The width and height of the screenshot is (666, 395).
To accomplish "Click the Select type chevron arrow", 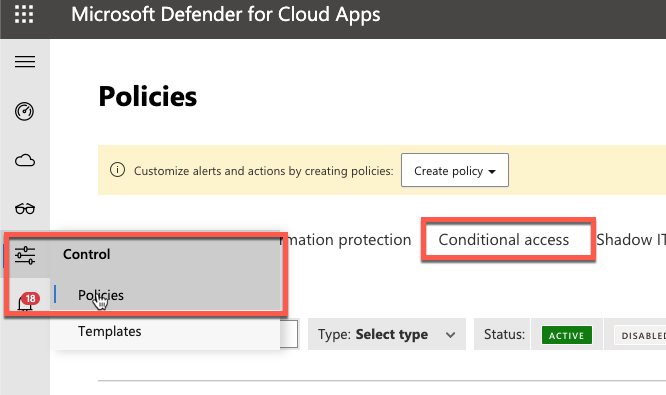I will 450,335.
